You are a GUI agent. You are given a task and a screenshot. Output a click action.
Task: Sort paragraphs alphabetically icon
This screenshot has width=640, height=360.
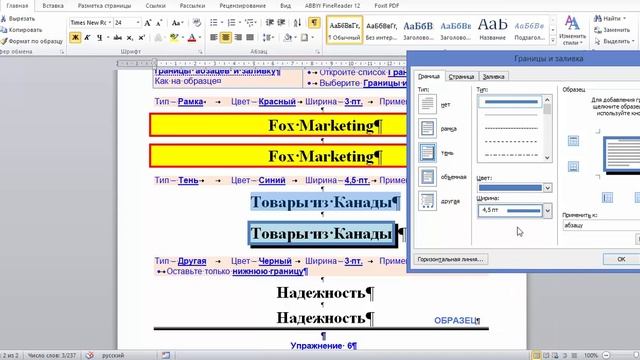[298, 23]
